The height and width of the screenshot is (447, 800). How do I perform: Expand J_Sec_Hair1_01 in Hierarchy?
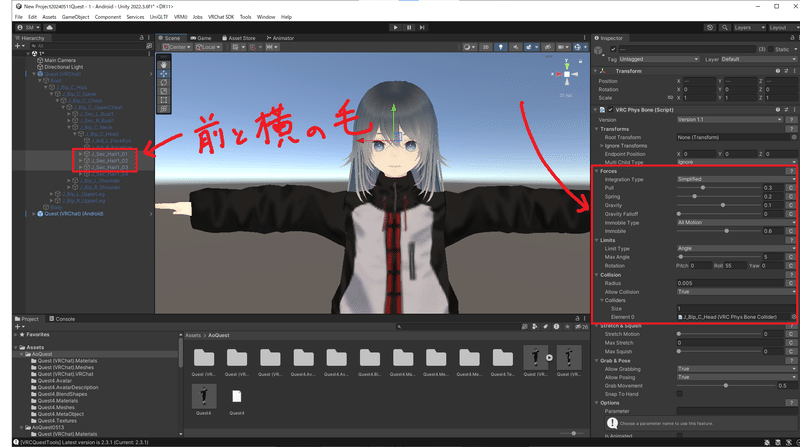click(80, 154)
